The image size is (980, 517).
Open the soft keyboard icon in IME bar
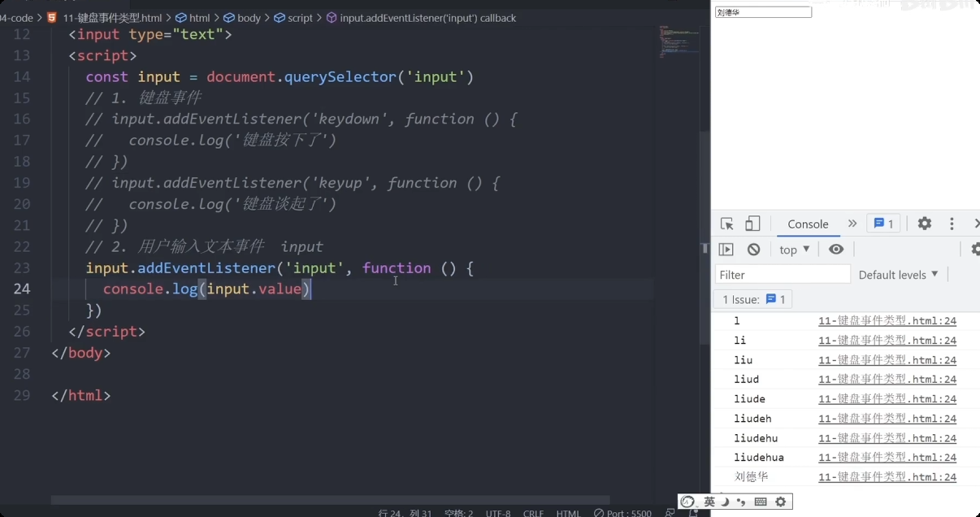[x=761, y=502]
